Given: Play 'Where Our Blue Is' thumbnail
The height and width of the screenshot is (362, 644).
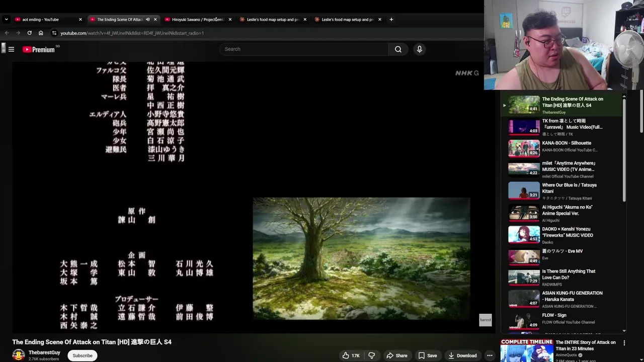Looking at the screenshot, I should tap(524, 191).
